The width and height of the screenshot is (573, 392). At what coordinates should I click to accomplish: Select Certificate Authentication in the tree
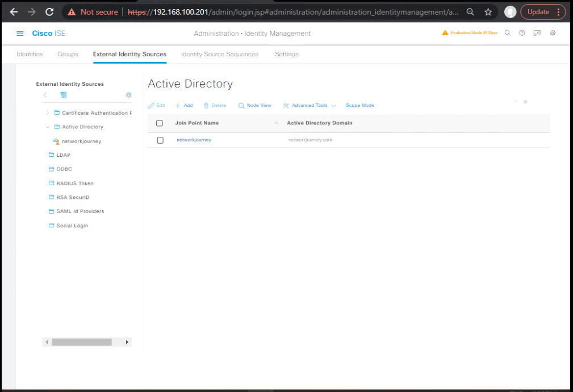tap(97, 112)
